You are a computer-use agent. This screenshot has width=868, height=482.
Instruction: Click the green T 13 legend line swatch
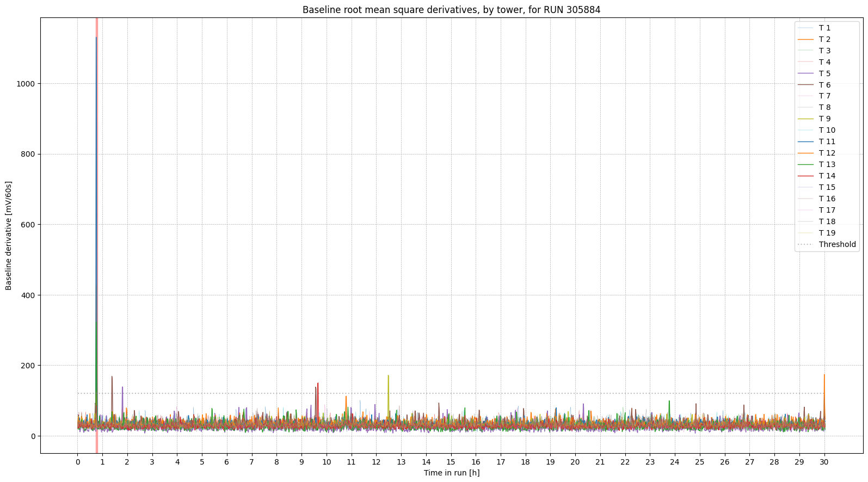coord(805,164)
